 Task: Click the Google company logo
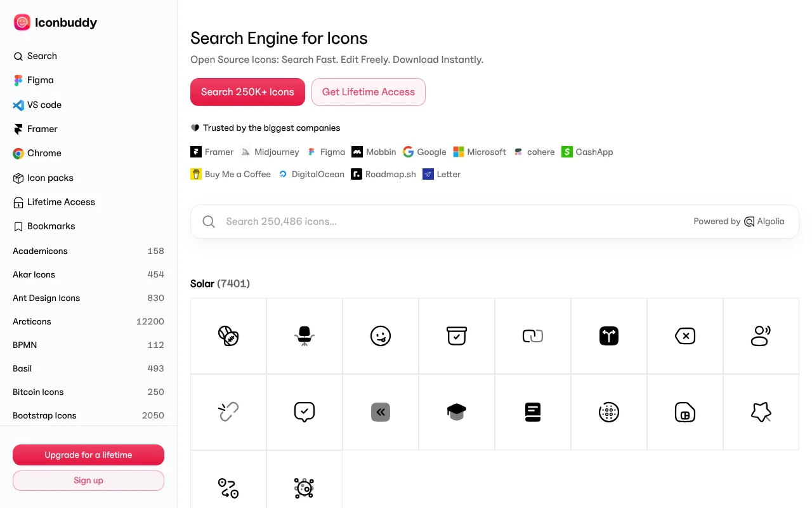coord(424,152)
